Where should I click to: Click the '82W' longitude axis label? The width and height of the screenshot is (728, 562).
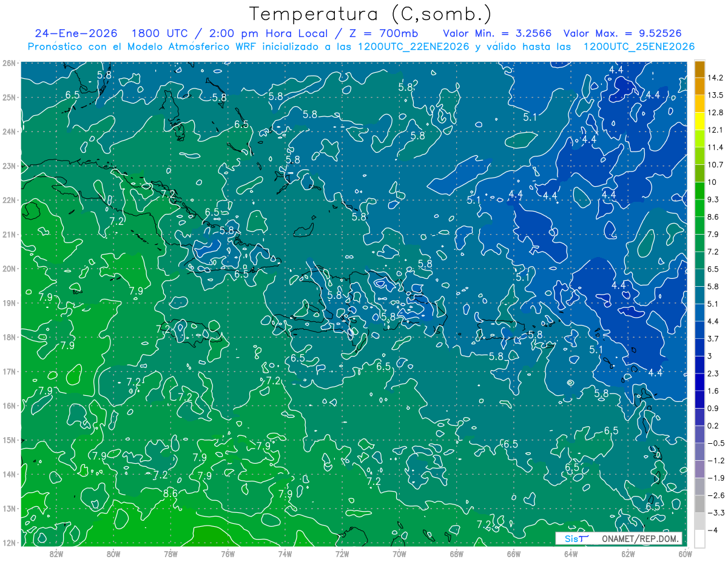click(x=56, y=554)
